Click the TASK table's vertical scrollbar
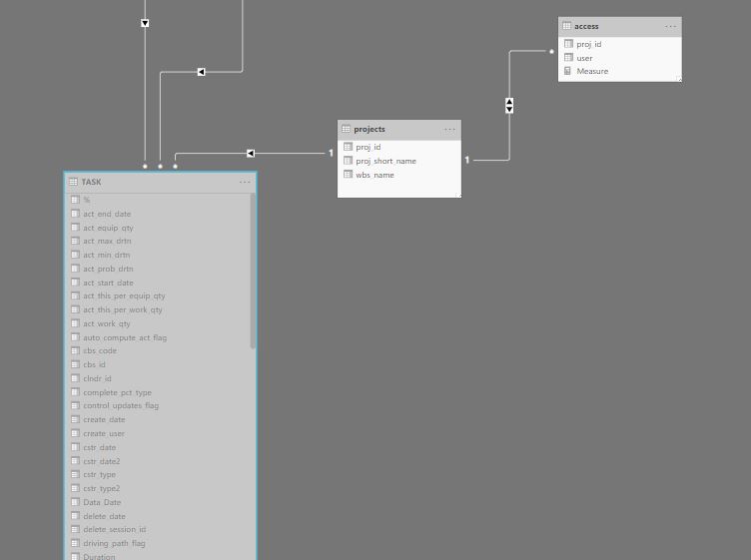Screen dimensions: 751x560 (x=253, y=270)
